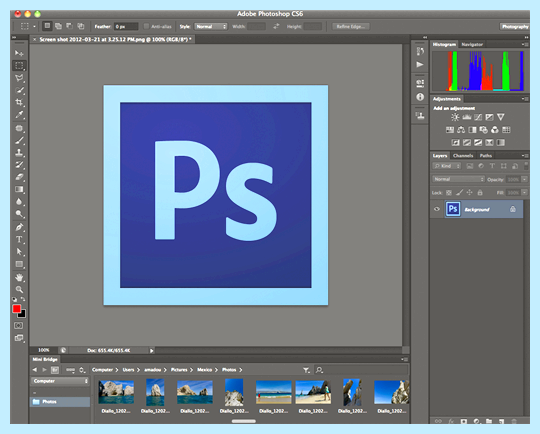Select the Dodge tool
The width and height of the screenshot is (540, 434).
(x=19, y=214)
